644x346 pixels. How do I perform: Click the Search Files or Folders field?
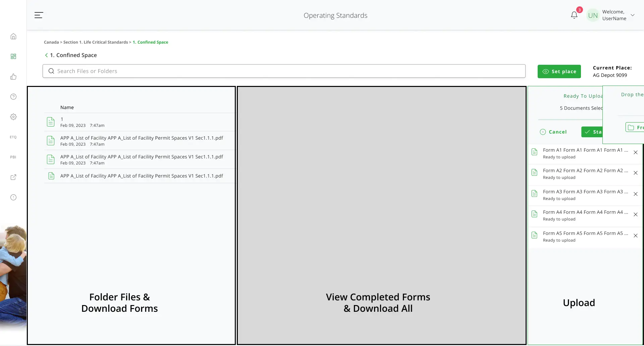click(x=284, y=71)
